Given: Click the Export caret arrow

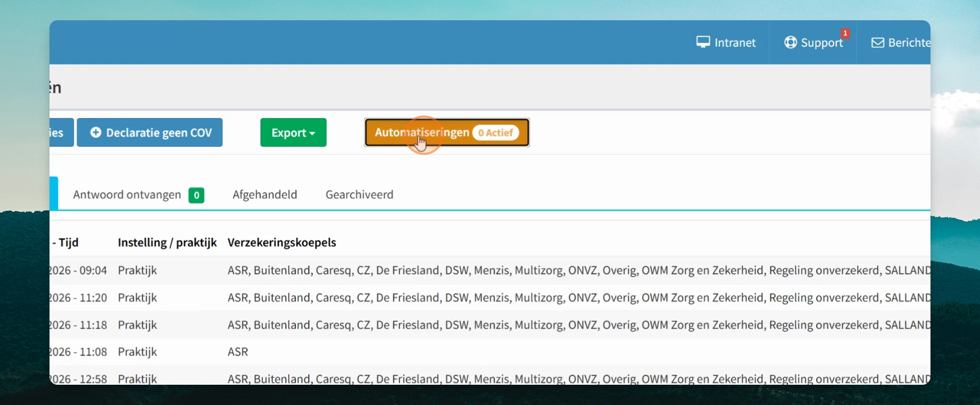Looking at the screenshot, I should pos(312,133).
